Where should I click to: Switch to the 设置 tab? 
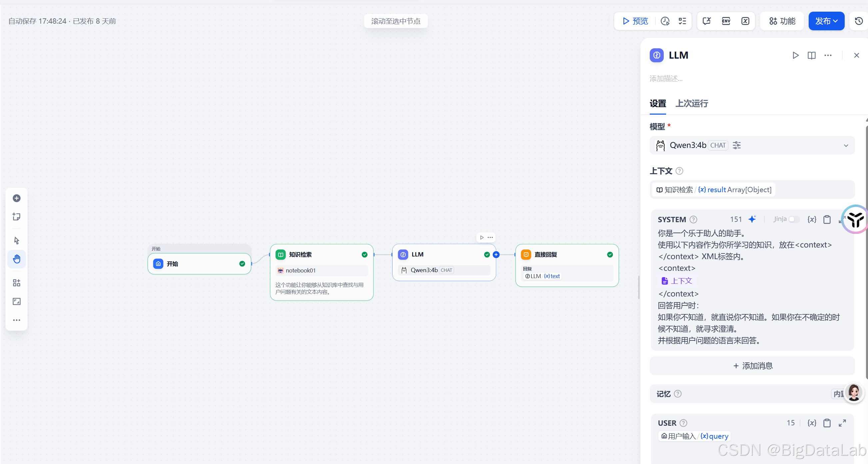click(x=657, y=104)
